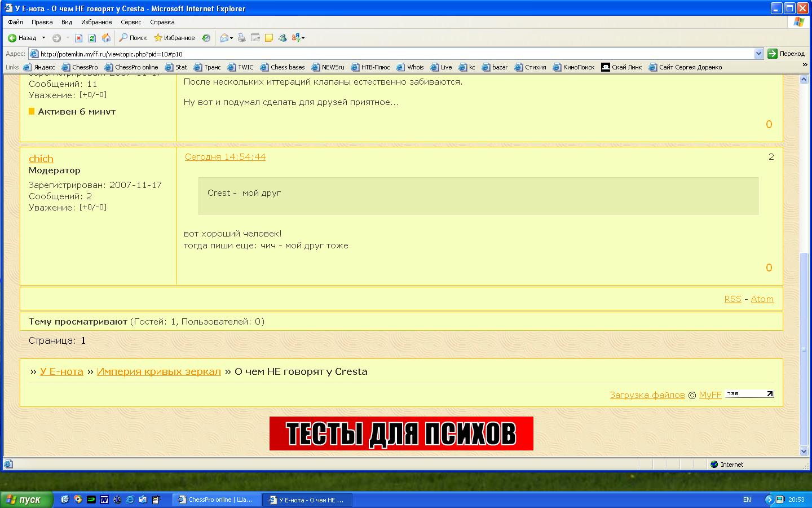Image resolution: width=812 pixels, height=508 pixels.
Task: Click the Mail envelope toolbar icon
Action: click(224, 38)
